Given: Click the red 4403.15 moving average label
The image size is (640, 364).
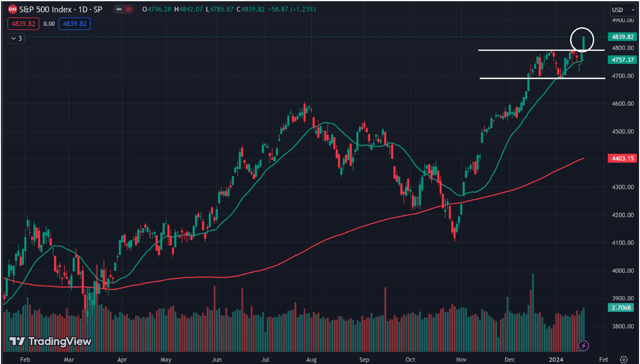Looking at the screenshot, I should coord(622,158).
